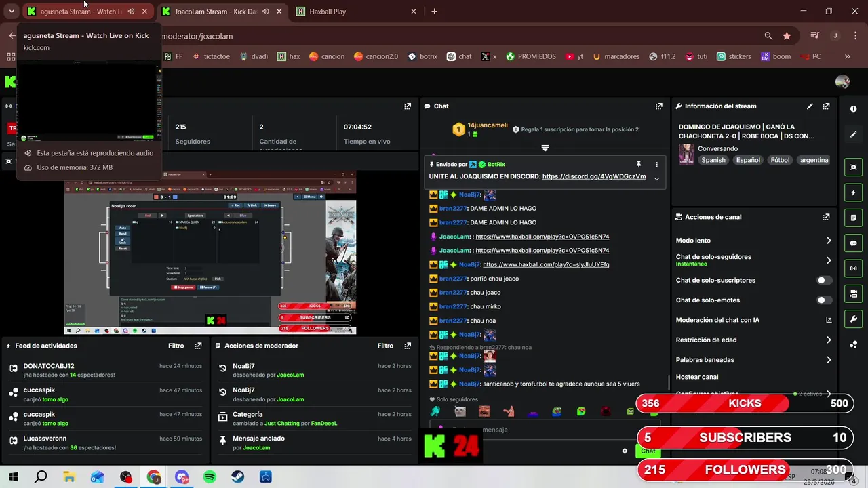This screenshot has width=868, height=488.
Task: Open the info icon in right sidebar
Action: click(853, 109)
